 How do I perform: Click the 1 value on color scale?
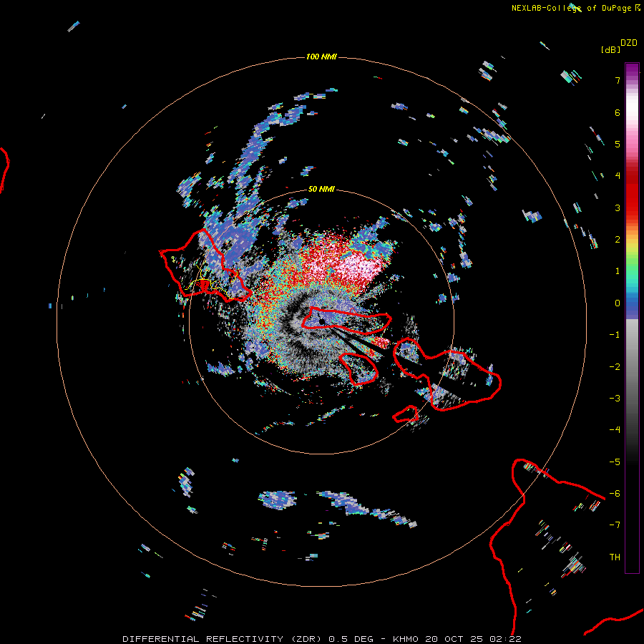click(x=618, y=271)
